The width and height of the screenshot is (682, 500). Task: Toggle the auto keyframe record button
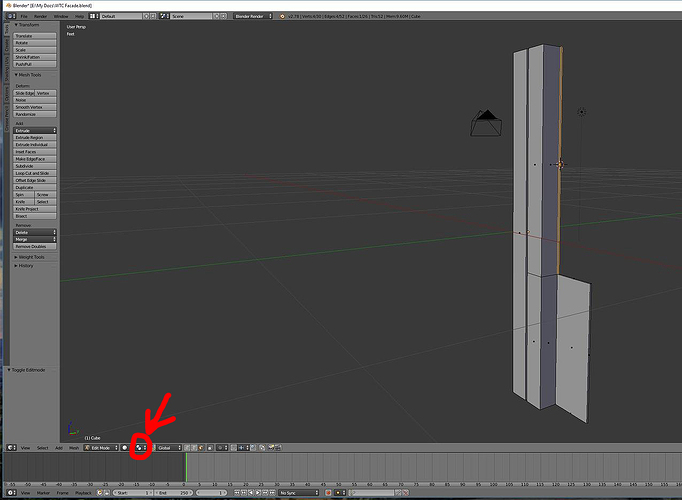pos(328,493)
